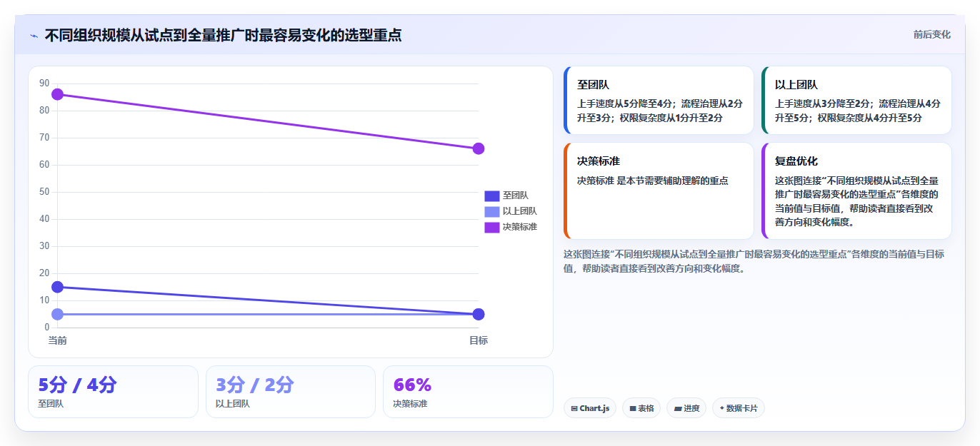Click the panel title 不同组织规模从试点到全量推广
This screenshot has height=446, width=980.
(x=223, y=35)
